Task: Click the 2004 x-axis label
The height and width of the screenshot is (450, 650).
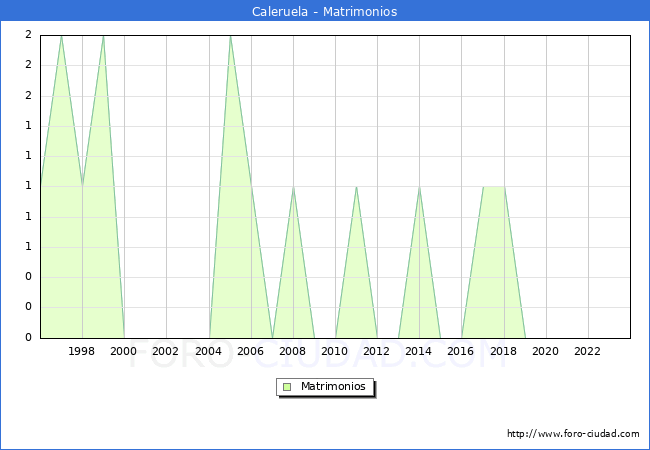Action: click(x=208, y=351)
